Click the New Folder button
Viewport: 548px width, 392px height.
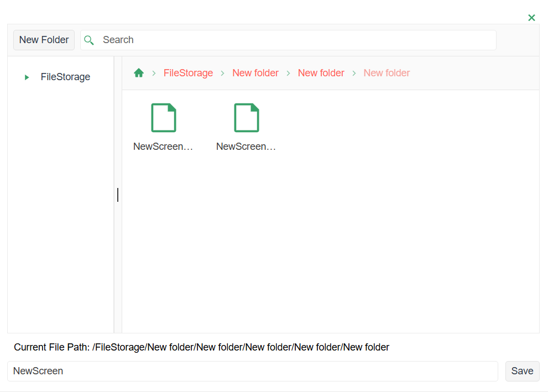click(x=44, y=40)
